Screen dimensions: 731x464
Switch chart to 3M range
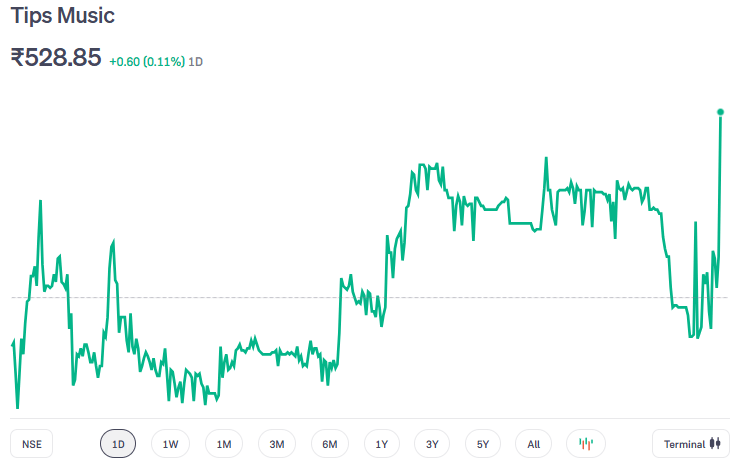coord(277,443)
